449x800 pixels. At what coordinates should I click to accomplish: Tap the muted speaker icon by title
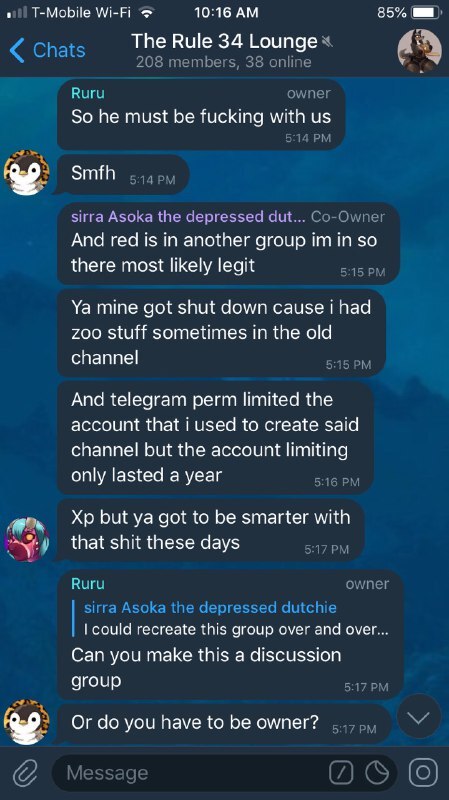327,42
